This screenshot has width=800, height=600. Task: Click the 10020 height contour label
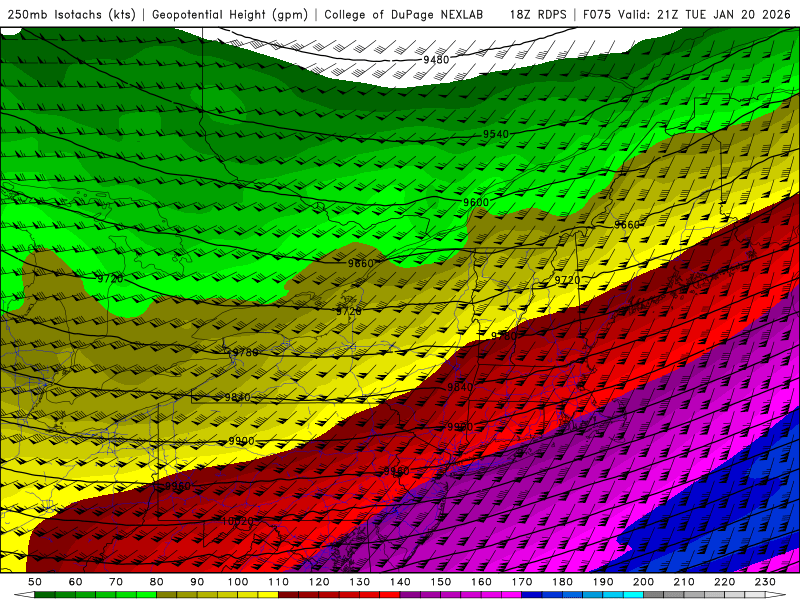(238, 521)
